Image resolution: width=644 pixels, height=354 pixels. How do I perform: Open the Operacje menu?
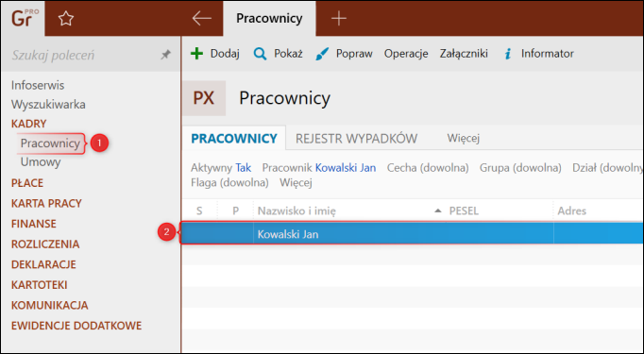(406, 54)
